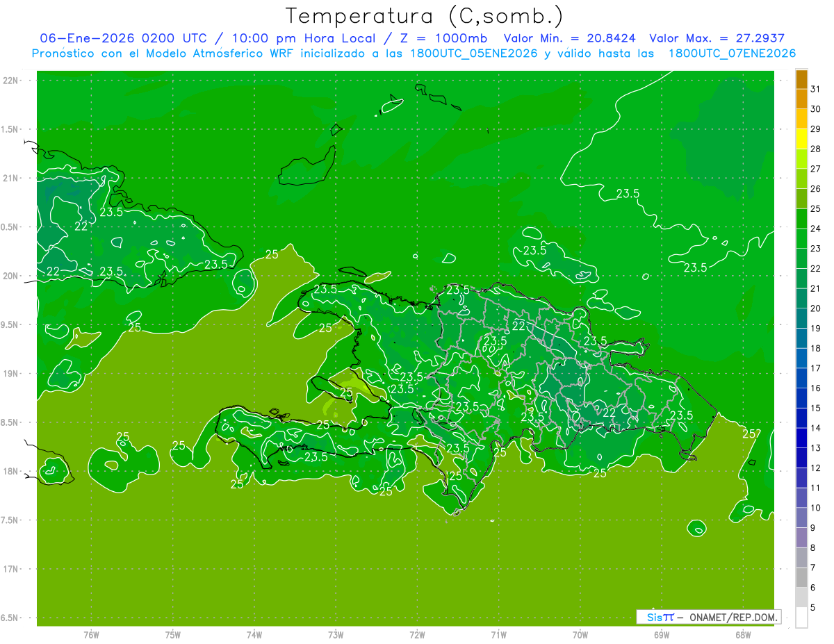834x644 pixels.
Task: Click color bar value 6
Action: (813, 588)
